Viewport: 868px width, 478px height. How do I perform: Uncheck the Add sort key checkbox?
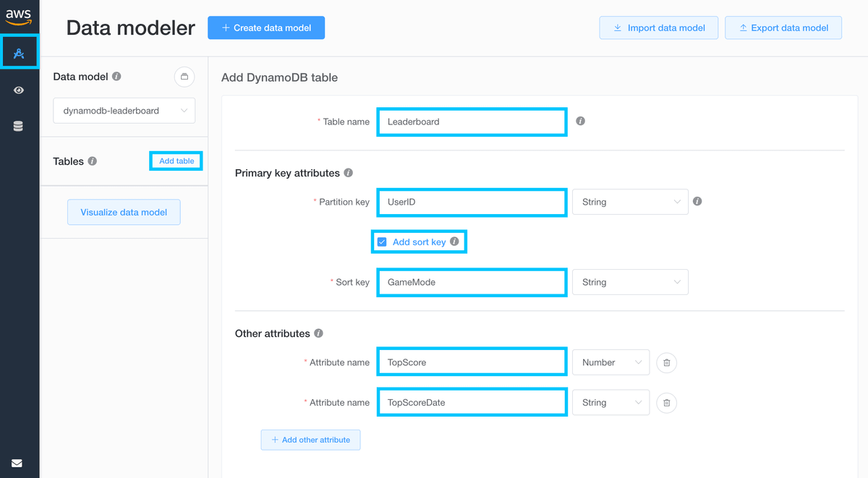click(x=382, y=241)
